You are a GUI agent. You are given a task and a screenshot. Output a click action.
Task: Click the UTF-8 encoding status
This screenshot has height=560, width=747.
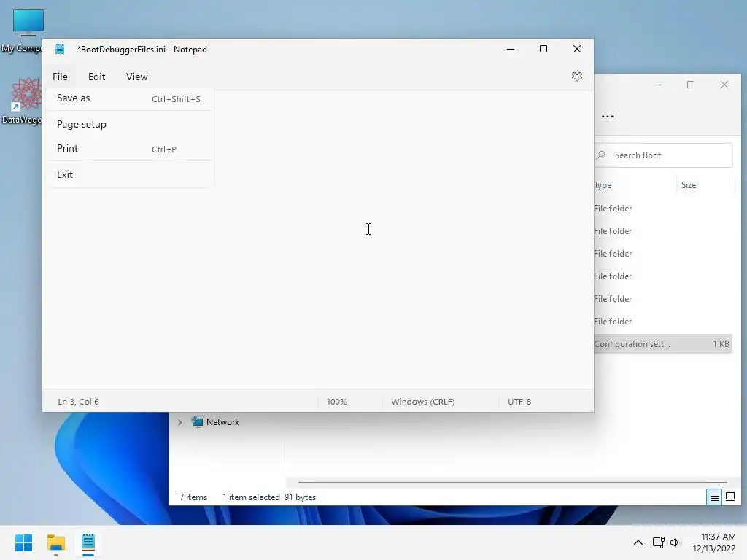coord(519,402)
